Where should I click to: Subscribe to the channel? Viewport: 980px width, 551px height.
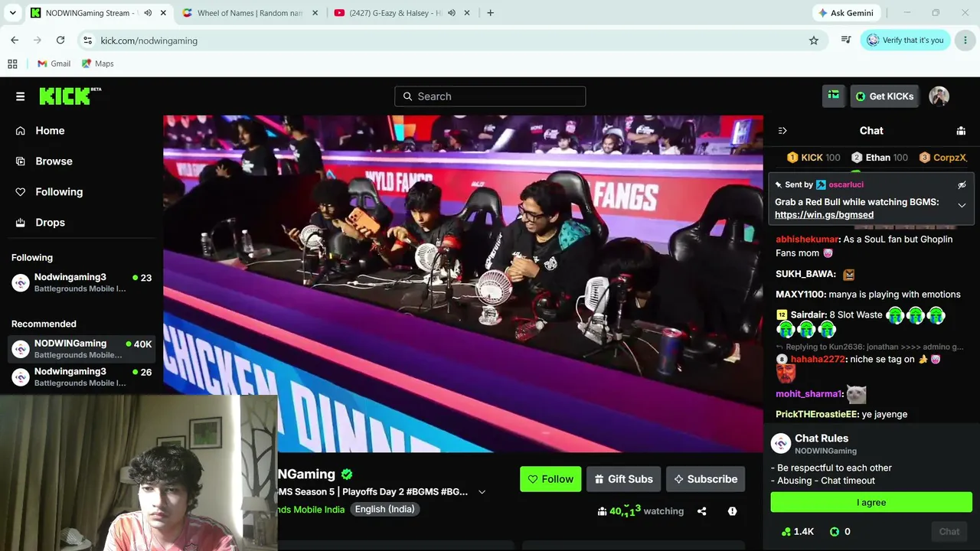(705, 479)
